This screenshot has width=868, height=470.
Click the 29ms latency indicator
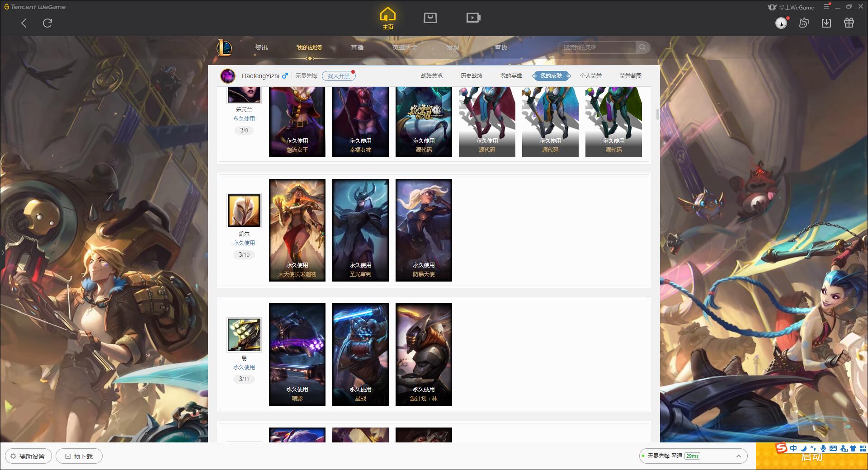692,456
